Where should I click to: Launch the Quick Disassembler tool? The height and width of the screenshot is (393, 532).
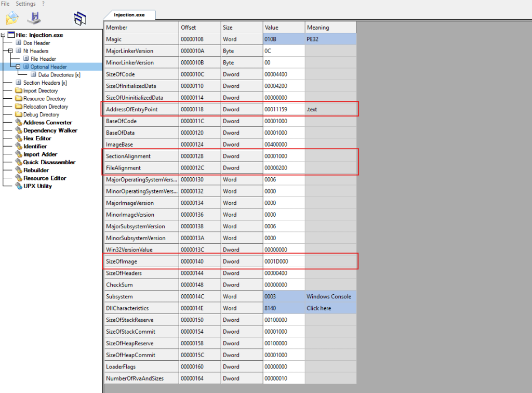(x=49, y=162)
